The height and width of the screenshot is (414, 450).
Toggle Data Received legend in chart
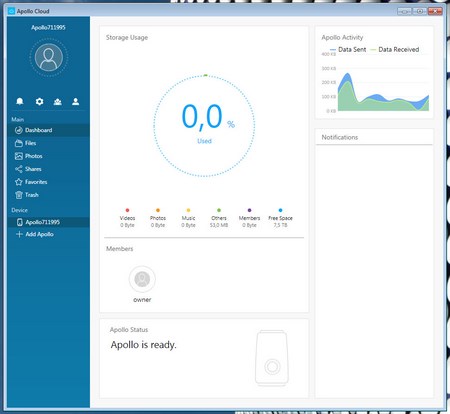pyautogui.click(x=395, y=49)
